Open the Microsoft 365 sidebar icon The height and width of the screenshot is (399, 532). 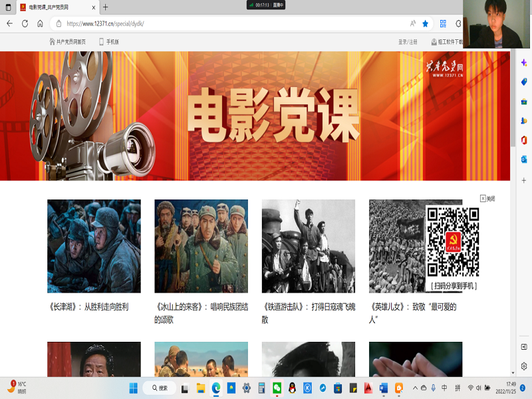pos(524,140)
